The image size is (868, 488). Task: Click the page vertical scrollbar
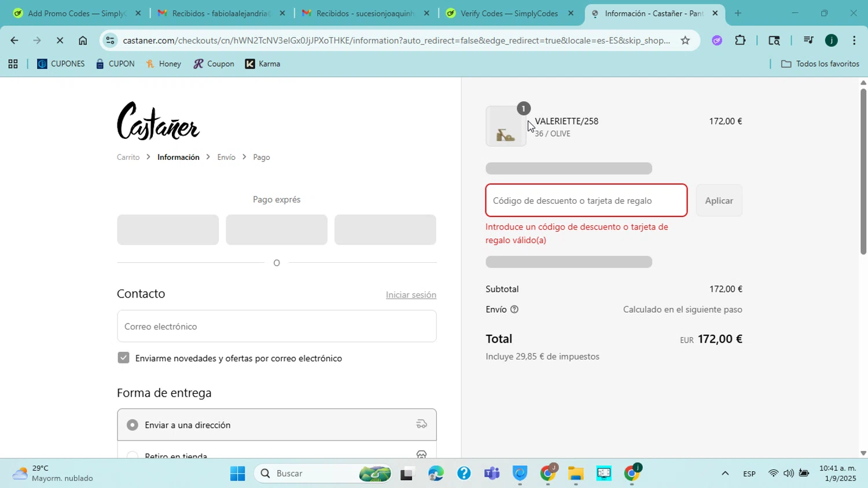tap(863, 171)
